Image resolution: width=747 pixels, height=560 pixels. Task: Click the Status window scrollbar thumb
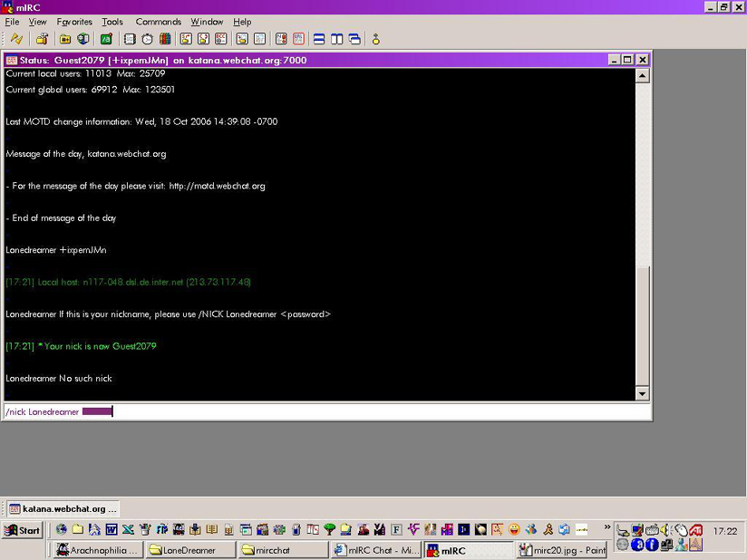pos(643,325)
